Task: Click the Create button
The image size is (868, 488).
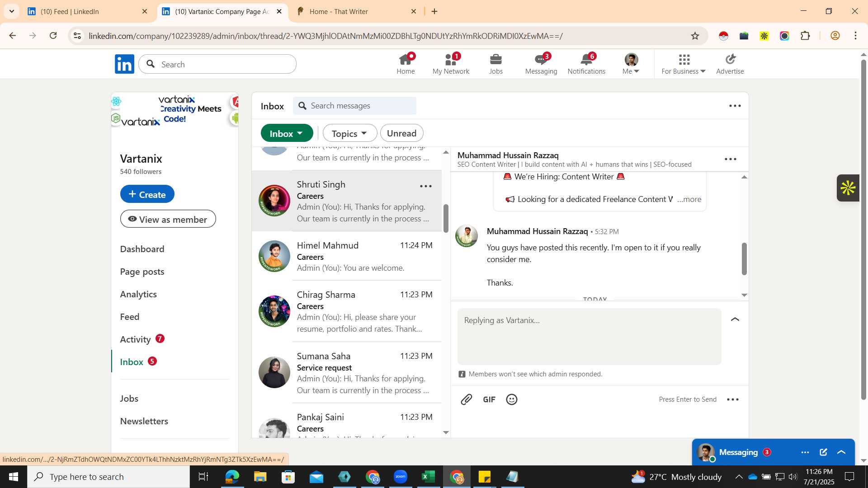Action: click(147, 194)
